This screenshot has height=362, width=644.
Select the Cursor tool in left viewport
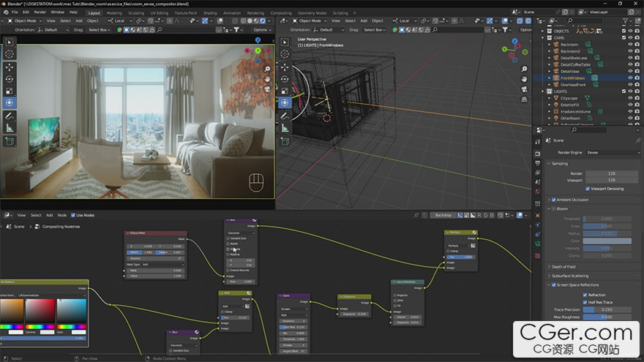(x=10, y=54)
